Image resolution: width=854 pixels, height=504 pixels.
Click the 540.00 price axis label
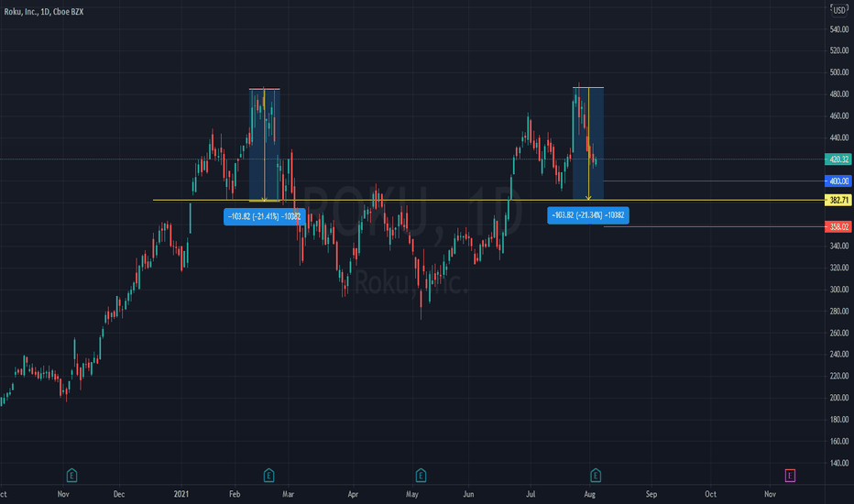(838, 29)
